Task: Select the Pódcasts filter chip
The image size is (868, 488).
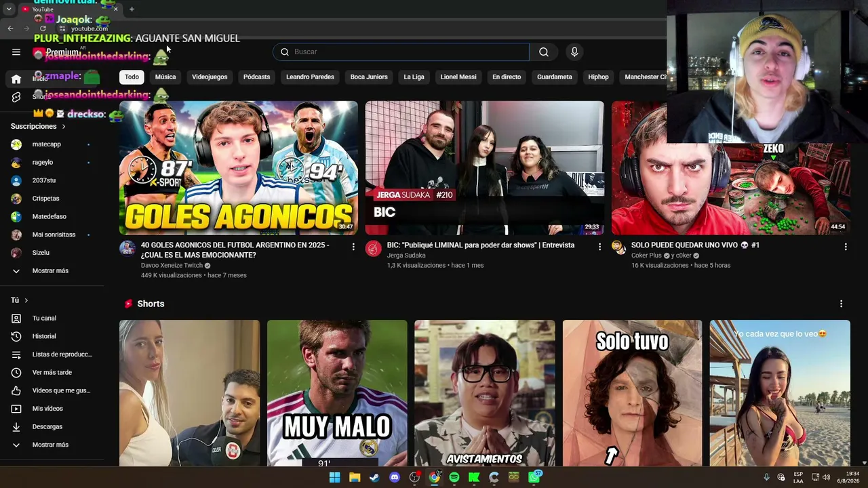Action: click(x=256, y=77)
